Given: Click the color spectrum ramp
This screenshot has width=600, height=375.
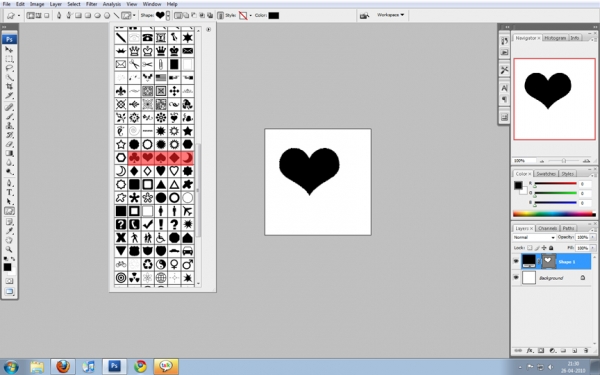Looking at the screenshot, I should (554, 214).
